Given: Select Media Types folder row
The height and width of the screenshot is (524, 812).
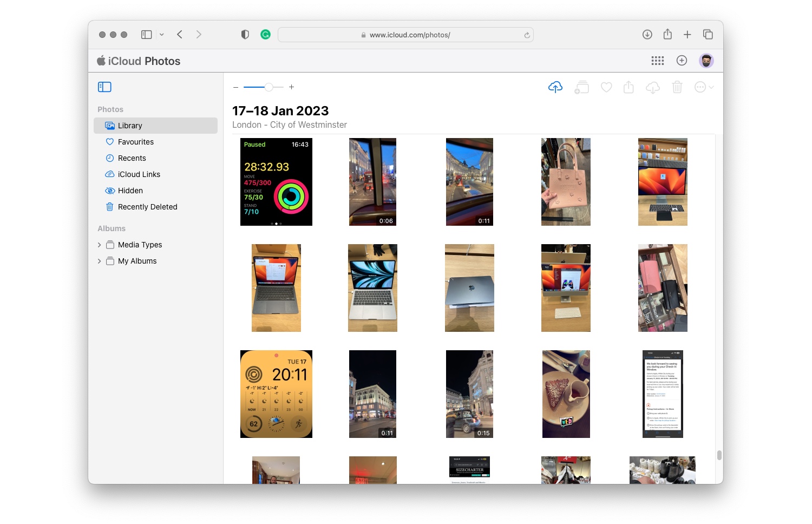Looking at the screenshot, I should 156,245.
